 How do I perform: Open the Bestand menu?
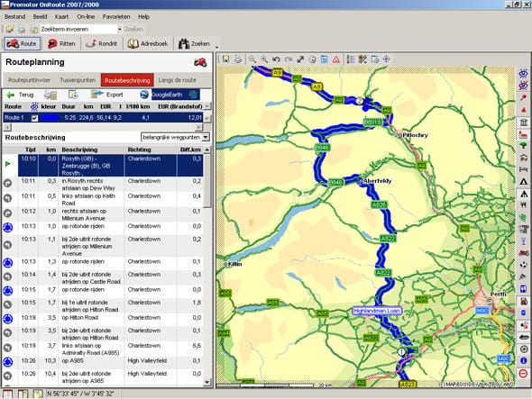click(x=15, y=16)
